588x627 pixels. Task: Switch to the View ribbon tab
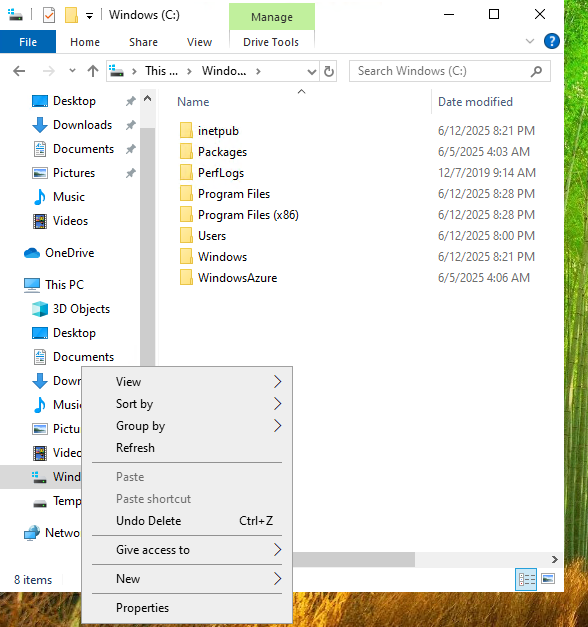(x=199, y=42)
